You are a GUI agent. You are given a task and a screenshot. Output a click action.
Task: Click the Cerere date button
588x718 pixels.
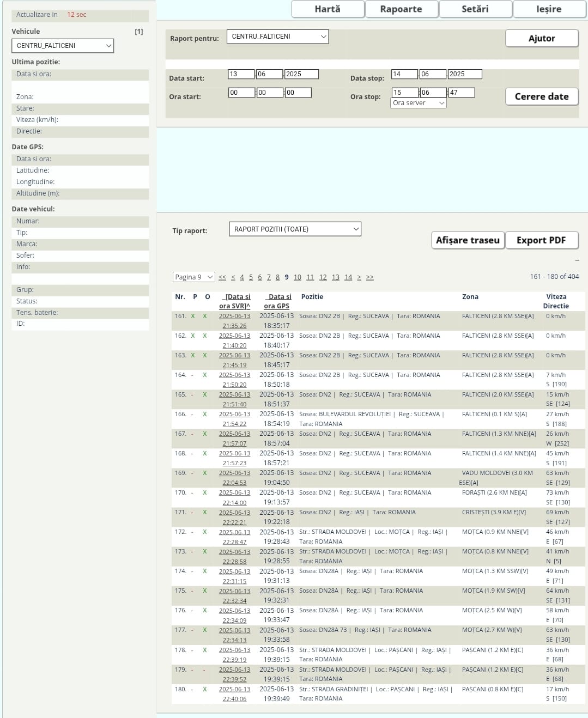[541, 96]
